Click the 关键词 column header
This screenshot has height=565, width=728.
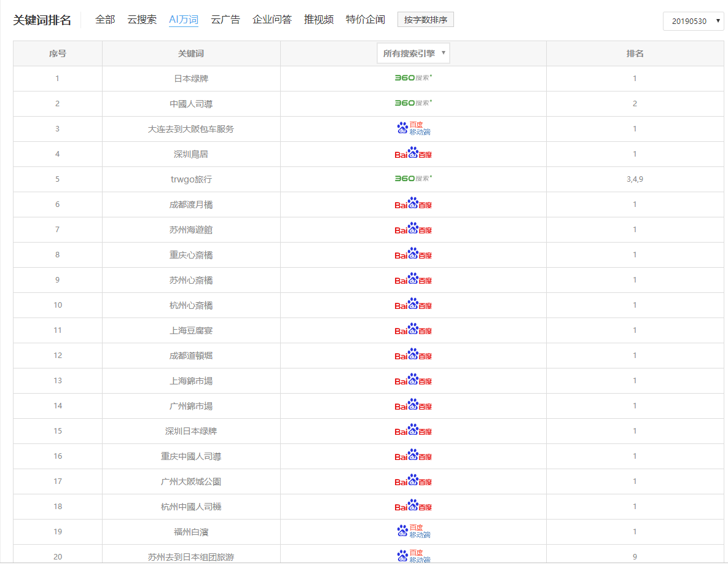(191, 53)
